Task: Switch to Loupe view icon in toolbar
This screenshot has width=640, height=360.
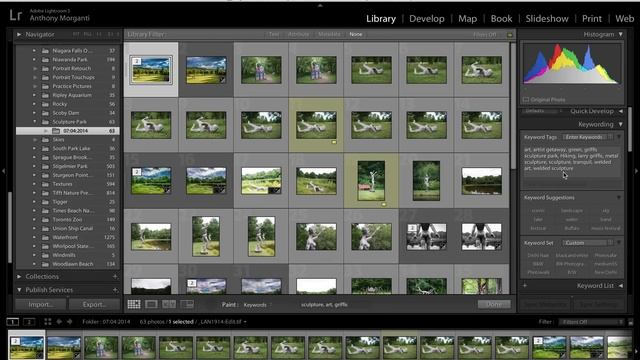Action: point(151,304)
